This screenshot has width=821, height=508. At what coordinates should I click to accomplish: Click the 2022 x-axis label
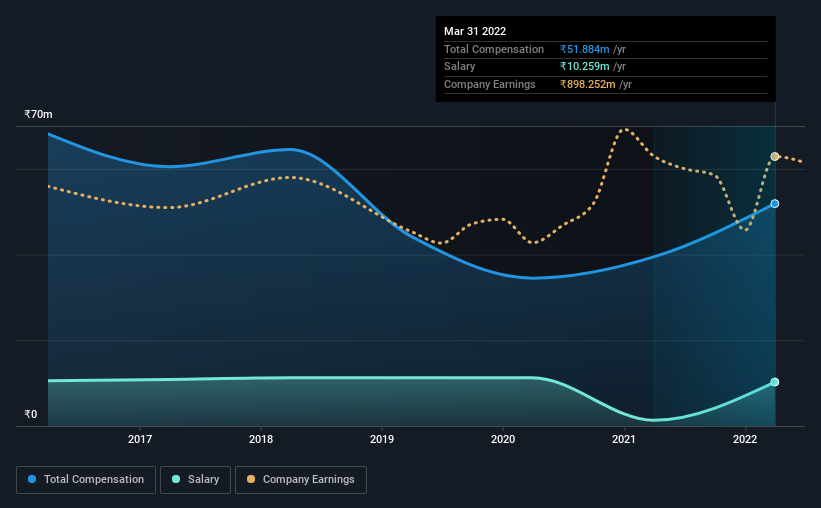(x=745, y=439)
